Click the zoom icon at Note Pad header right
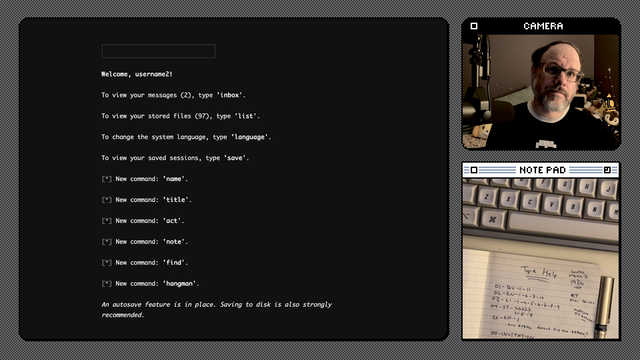The image size is (640, 360). [x=607, y=170]
